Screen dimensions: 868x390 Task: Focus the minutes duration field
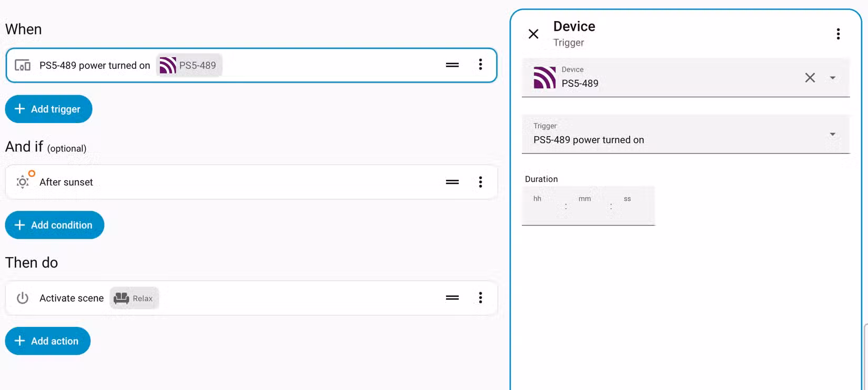589,206
